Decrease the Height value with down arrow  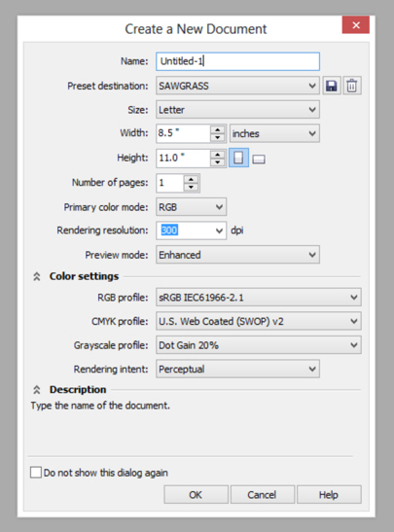pyautogui.click(x=217, y=161)
